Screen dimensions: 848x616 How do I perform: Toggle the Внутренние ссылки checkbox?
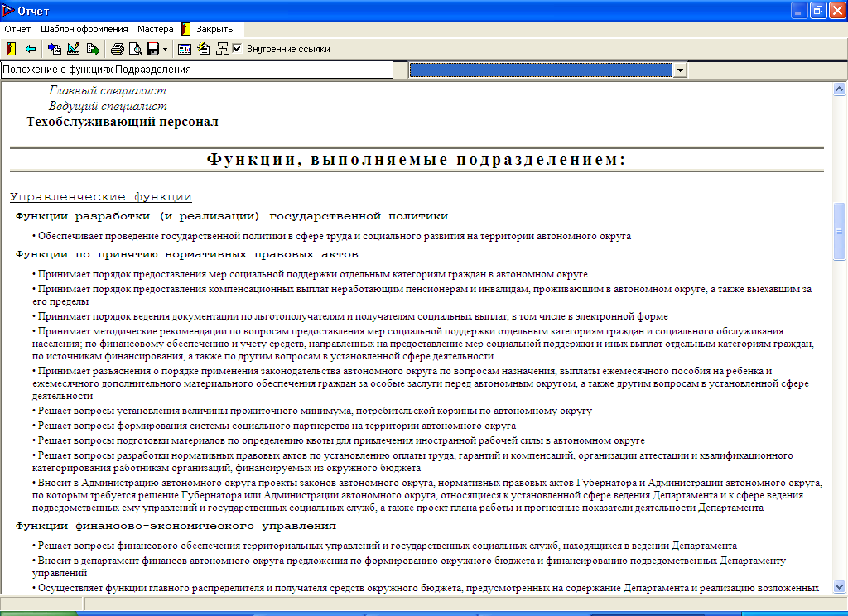(238, 49)
